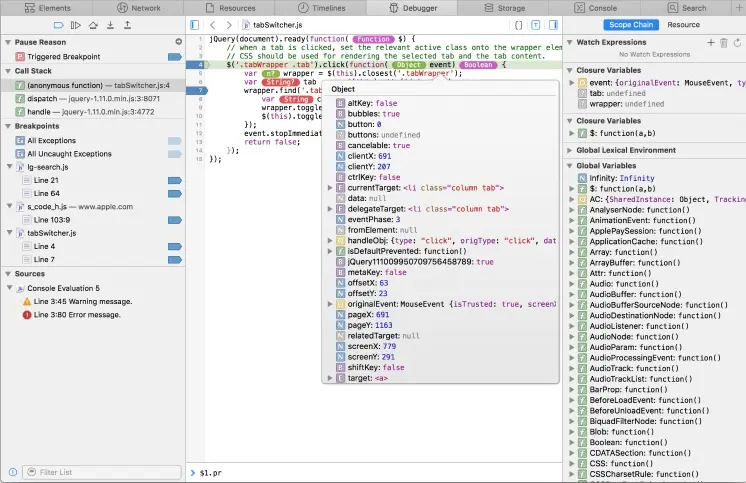Refresh watch expressions icon
The image size is (746, 483).
point(737,42)
